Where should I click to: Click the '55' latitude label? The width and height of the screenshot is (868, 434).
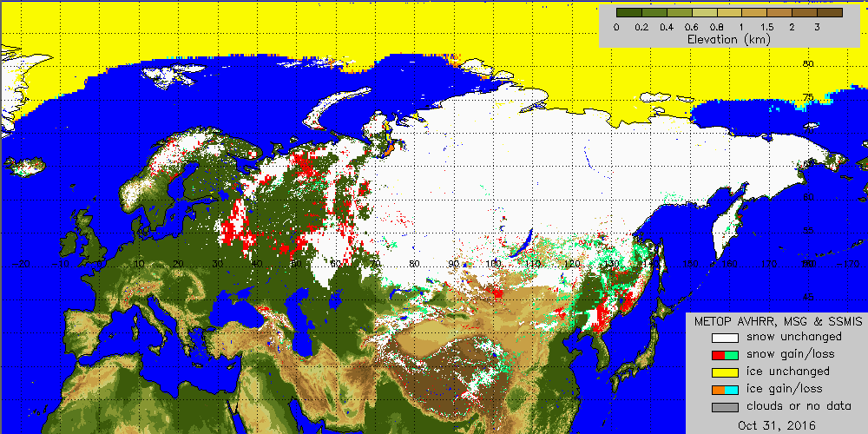click(x=807, y=230)
